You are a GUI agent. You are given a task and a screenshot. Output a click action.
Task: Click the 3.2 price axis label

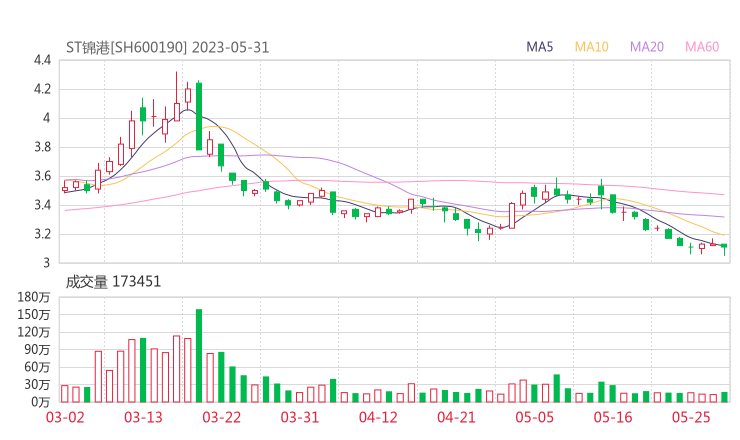[42, 234]
